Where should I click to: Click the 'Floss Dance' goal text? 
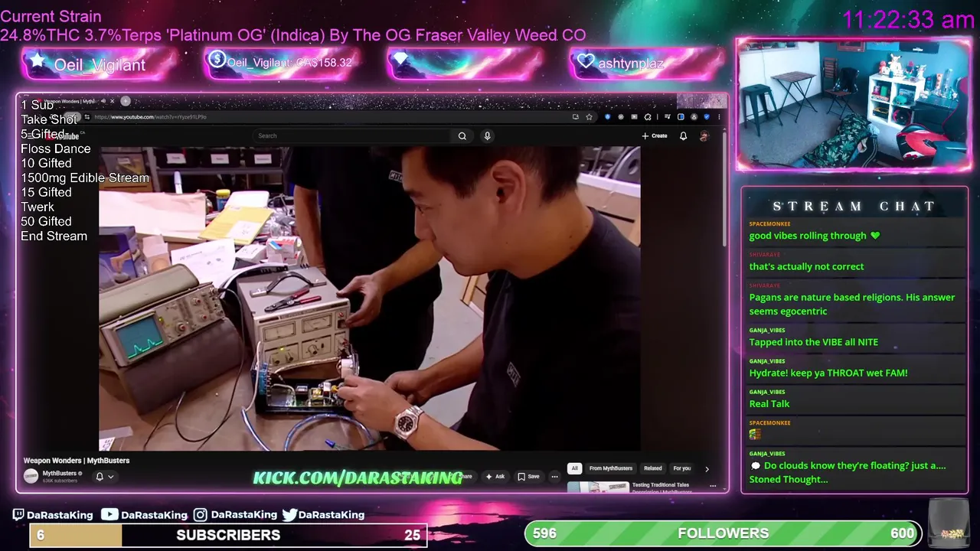pos(55,148)
